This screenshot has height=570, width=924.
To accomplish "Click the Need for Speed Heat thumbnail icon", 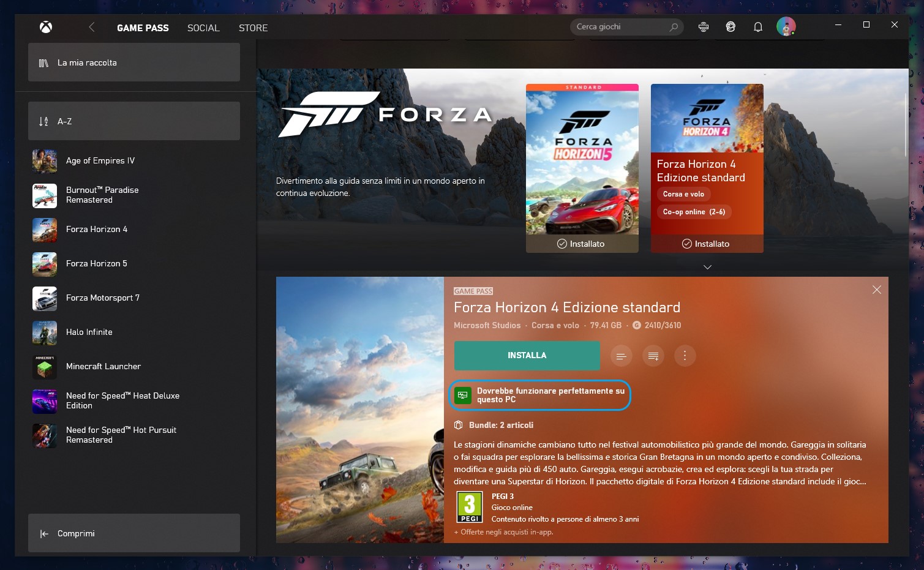I will [x=45, y=402].
